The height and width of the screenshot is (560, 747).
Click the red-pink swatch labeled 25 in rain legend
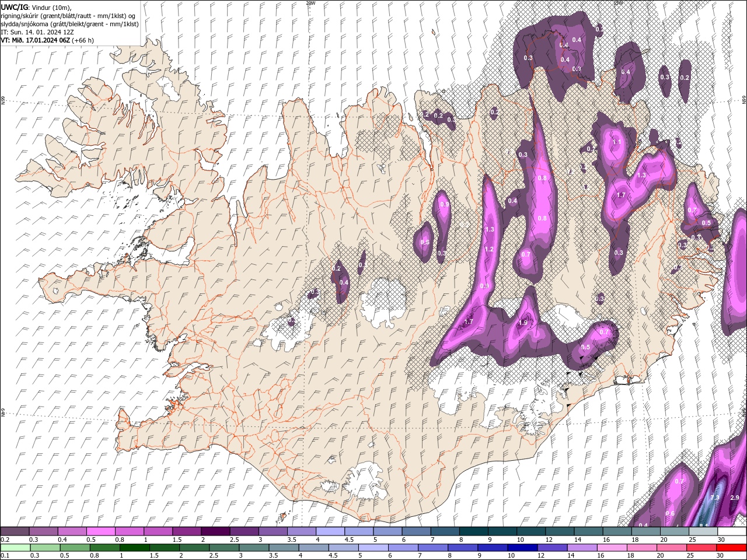[700, 548]
